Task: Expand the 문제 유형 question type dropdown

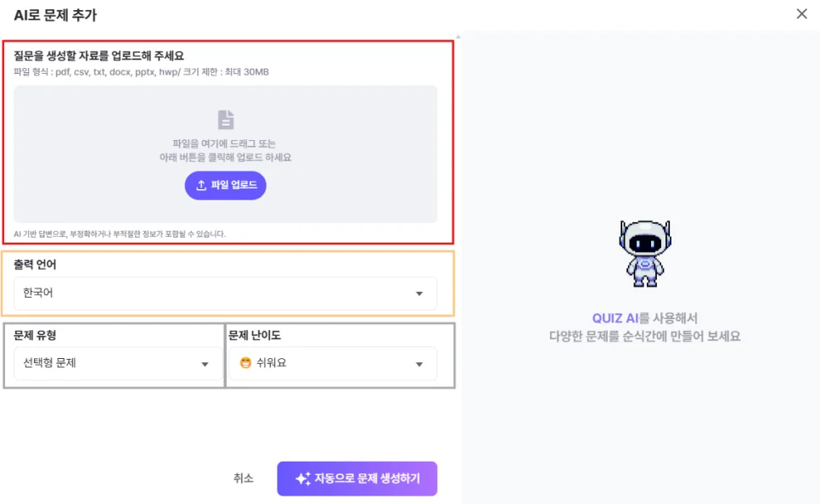Action: pos(117,362)
